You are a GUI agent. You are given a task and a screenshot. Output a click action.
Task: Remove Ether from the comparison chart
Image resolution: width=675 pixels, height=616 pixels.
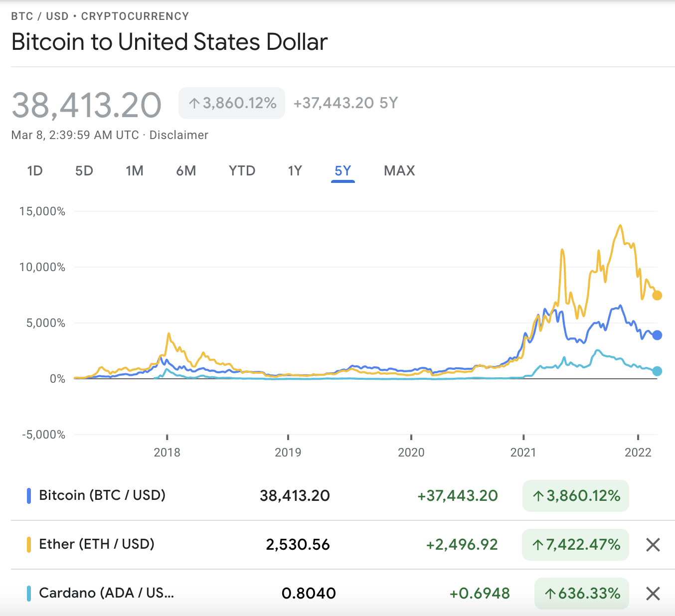tap(653, 545)
